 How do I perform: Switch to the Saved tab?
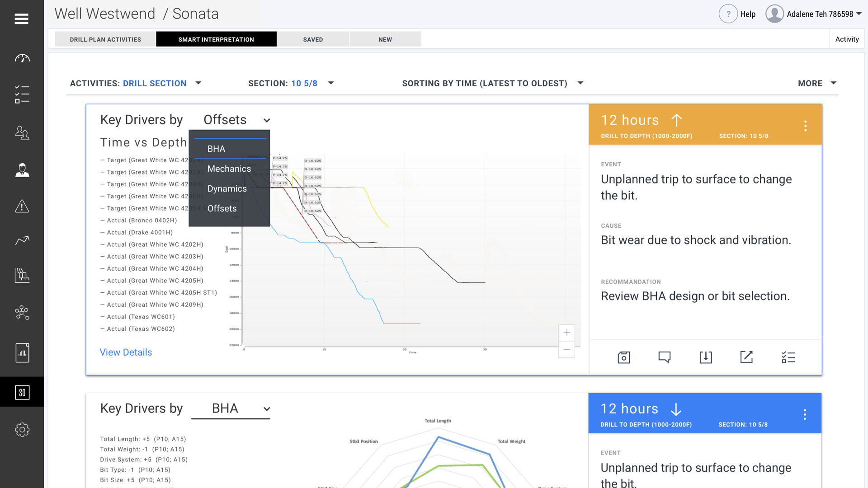pyautogui.click(x=313, y=39)
